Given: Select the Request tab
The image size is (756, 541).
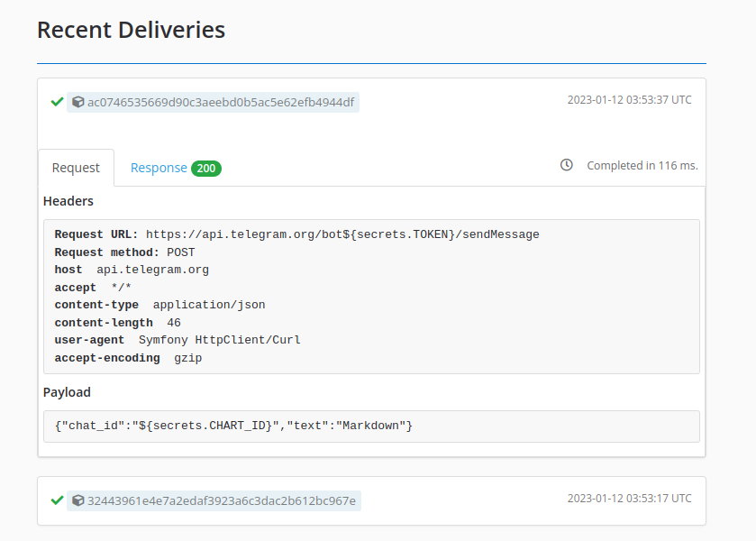Looking at the screenshot, I should [76, 167].
